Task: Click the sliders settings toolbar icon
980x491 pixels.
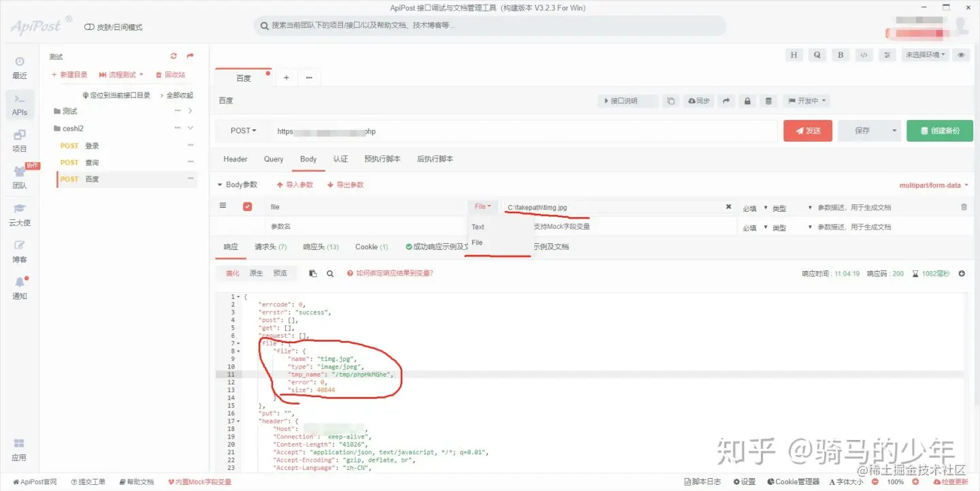Action: [887, 55]
